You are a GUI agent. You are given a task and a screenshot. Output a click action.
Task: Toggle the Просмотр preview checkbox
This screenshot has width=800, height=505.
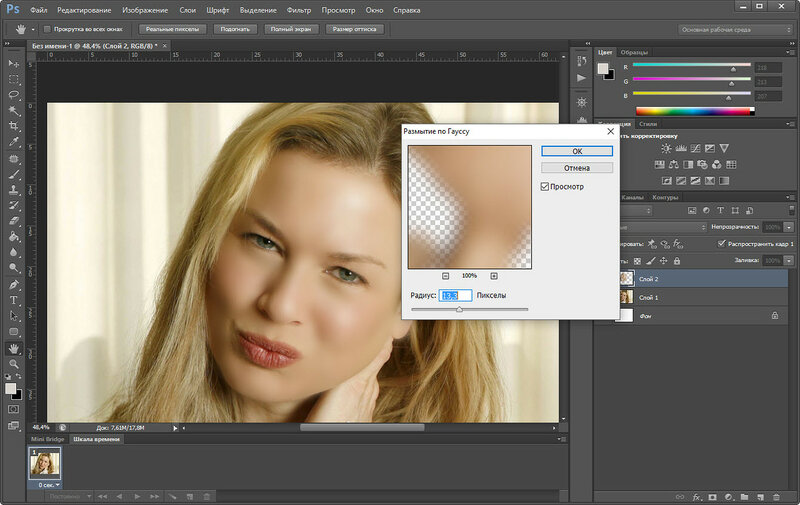545,187
